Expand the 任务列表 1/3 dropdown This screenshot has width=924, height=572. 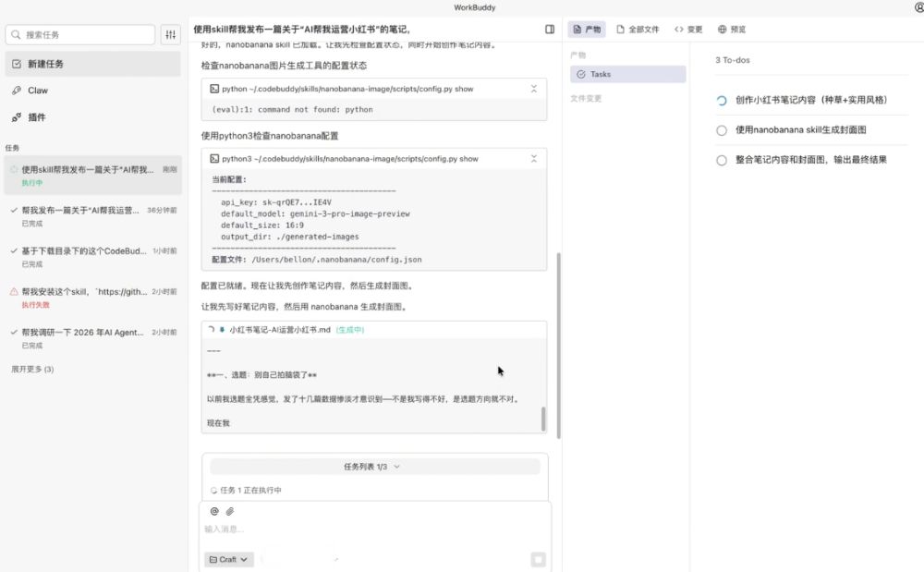pos(373,467)
